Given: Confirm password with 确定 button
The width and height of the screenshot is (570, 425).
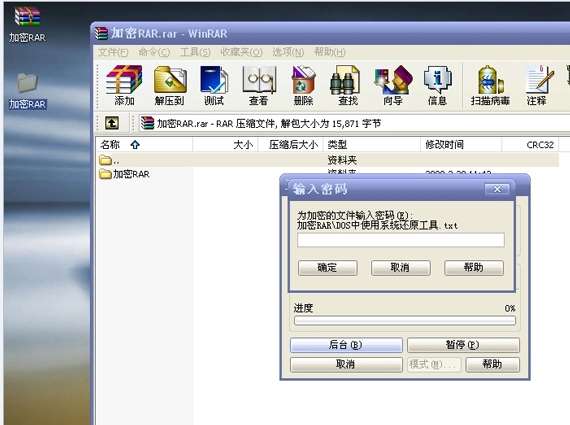Looking at the screenshot, I should (x=327, y=268).
